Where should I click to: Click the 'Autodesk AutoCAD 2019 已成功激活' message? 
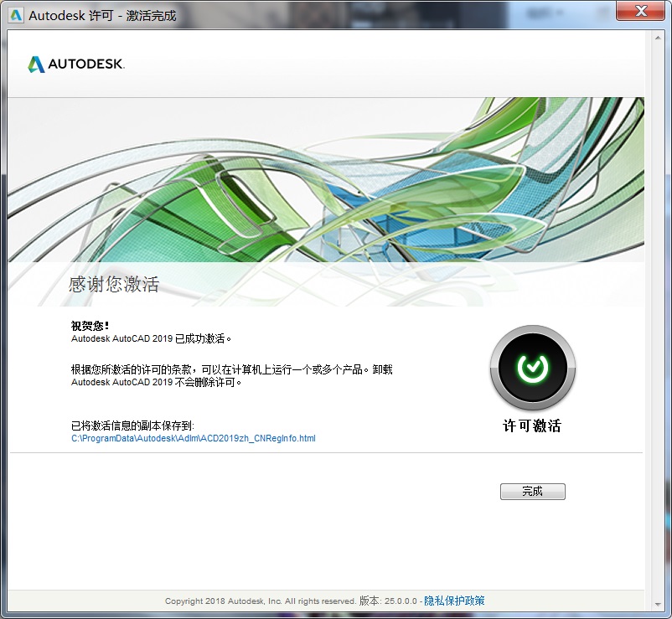(152, 338)
